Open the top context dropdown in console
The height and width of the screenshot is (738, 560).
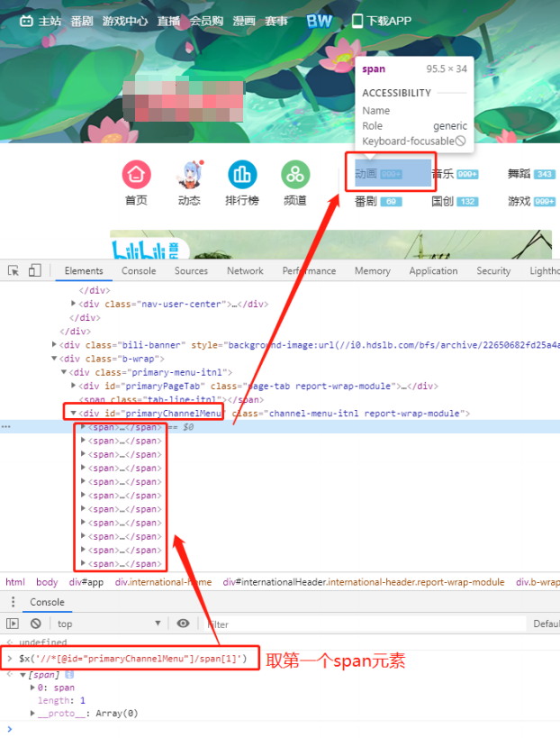[109, 624]
